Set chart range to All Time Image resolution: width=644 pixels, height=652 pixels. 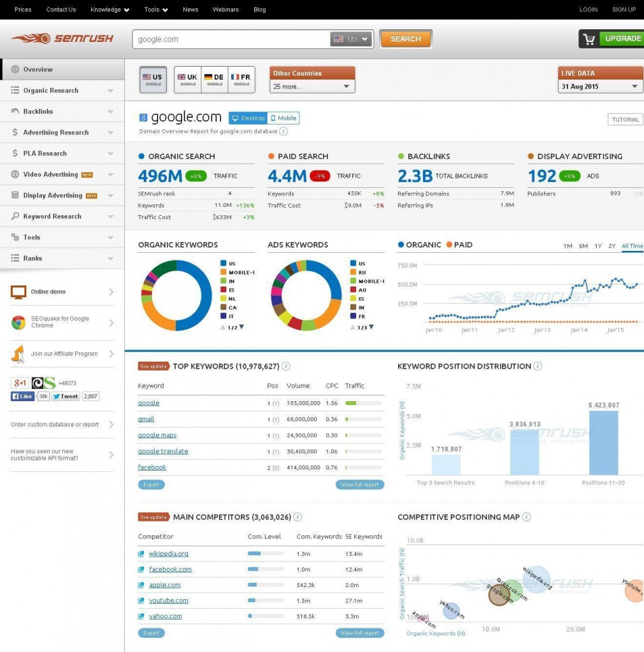[633, 246]
